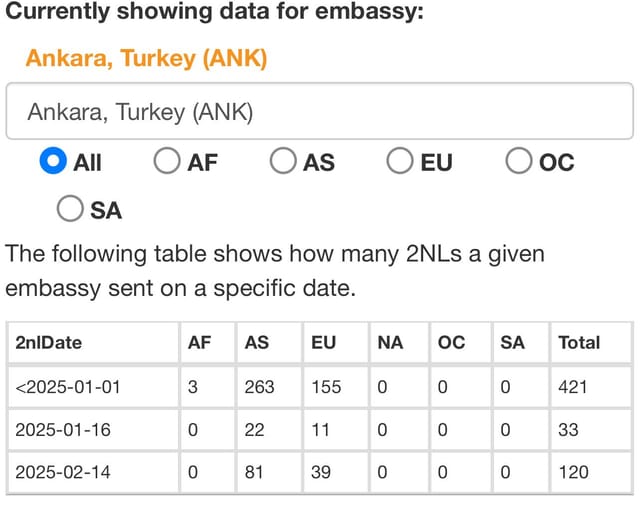Pick the EU radio button
Viewport: 640px width, 524px height.
(x=400, y=161)
